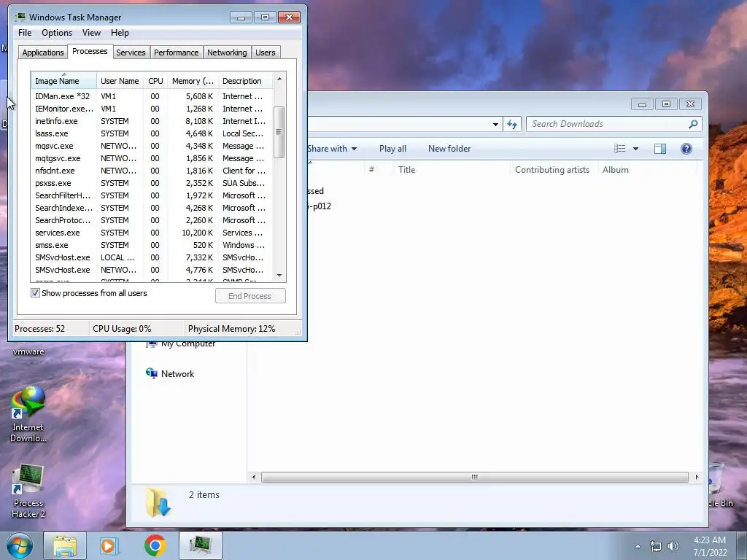The height and width of the screenshot is (560, 747).
Task: Select the mqsvc.exe process row
Action: (152, 146)
